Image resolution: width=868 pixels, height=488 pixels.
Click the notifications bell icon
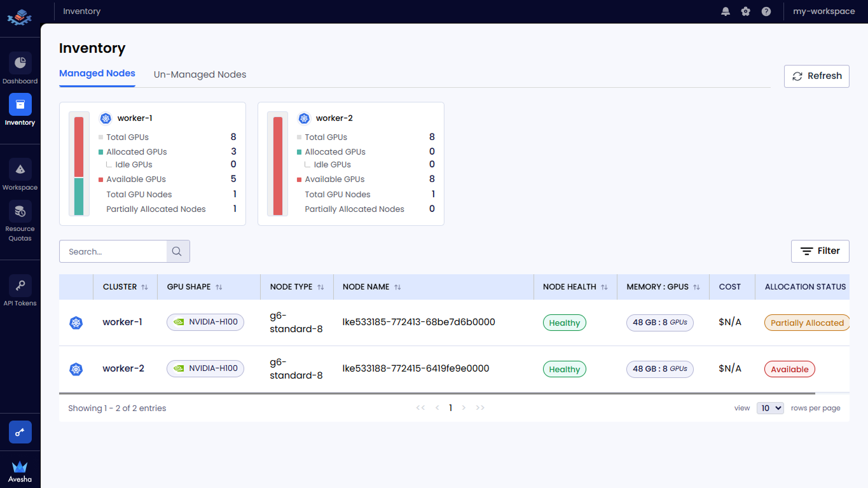726,11
